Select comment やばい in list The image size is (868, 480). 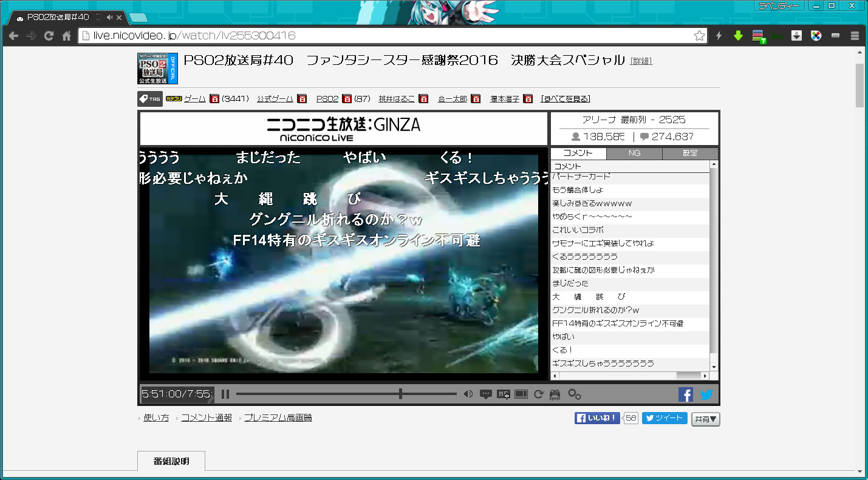pos(630,337)
